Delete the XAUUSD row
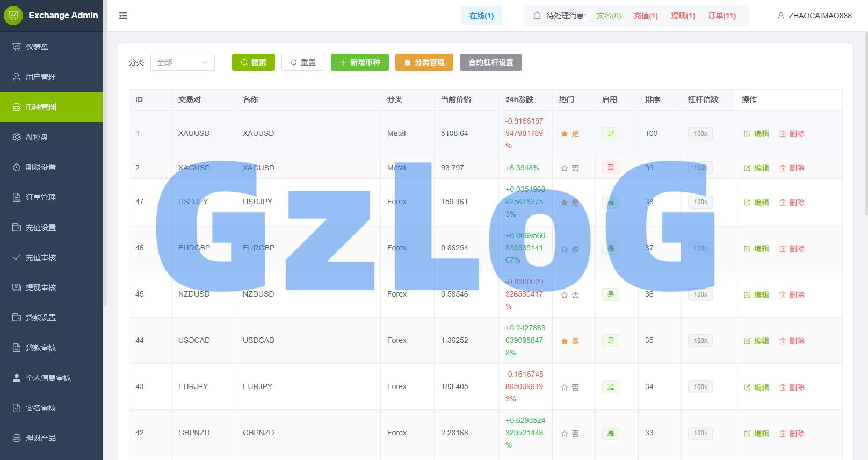The image size is (868, 460). [792, 134]
